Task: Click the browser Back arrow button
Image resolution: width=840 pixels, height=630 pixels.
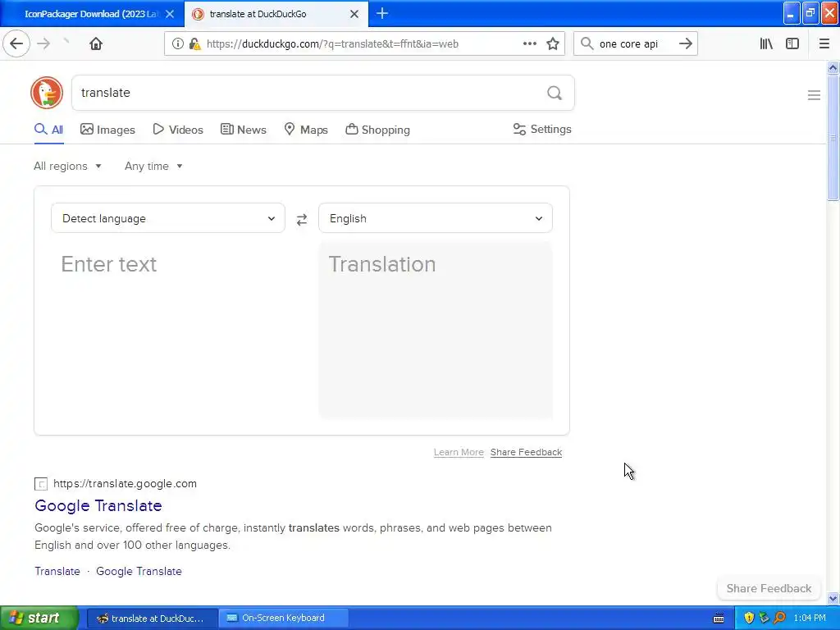Action: [16, 43]
